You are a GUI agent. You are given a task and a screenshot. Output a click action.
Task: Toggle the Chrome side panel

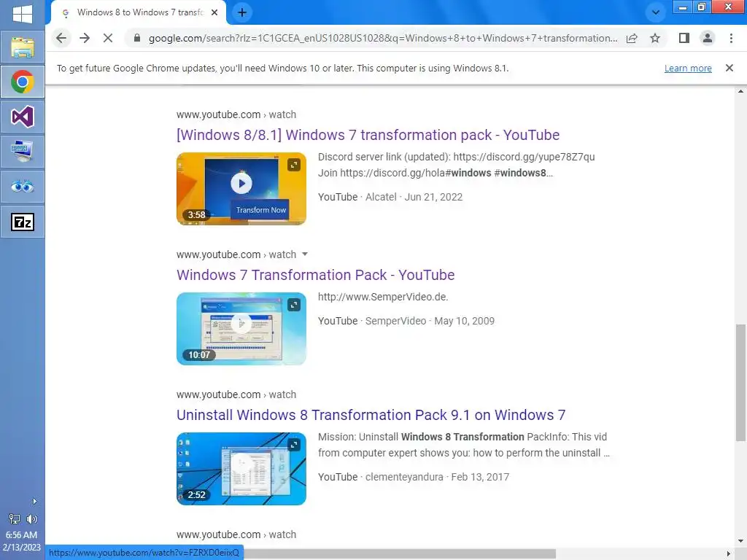[684, 38]
